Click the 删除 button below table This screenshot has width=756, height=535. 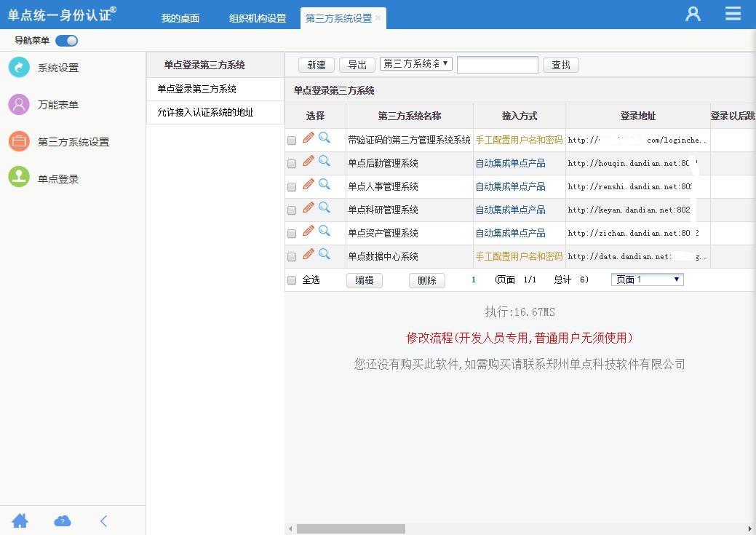[x=426, y=280]
